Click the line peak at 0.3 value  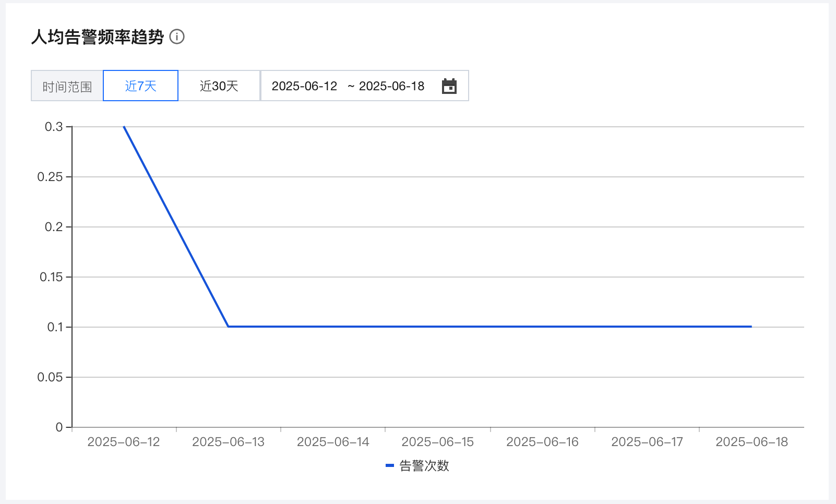pos(124,127)
